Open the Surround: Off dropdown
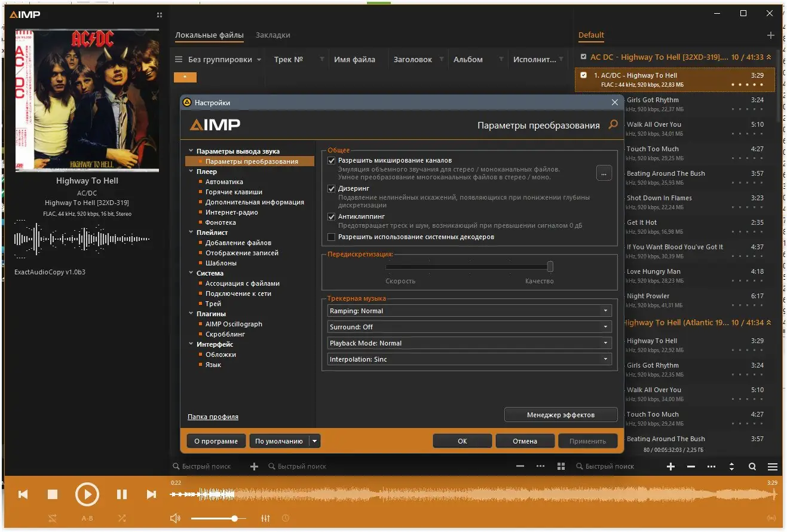This screenshot has height=532, width=787. 605,327
